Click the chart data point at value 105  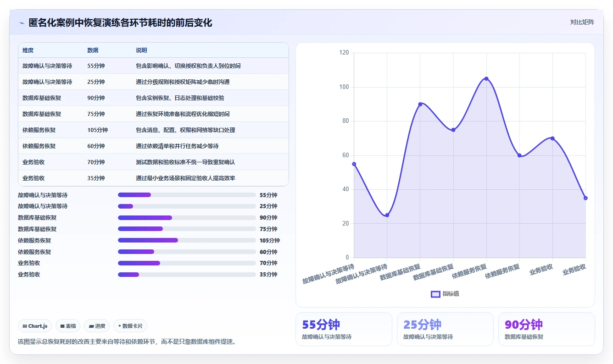[486, 78]
